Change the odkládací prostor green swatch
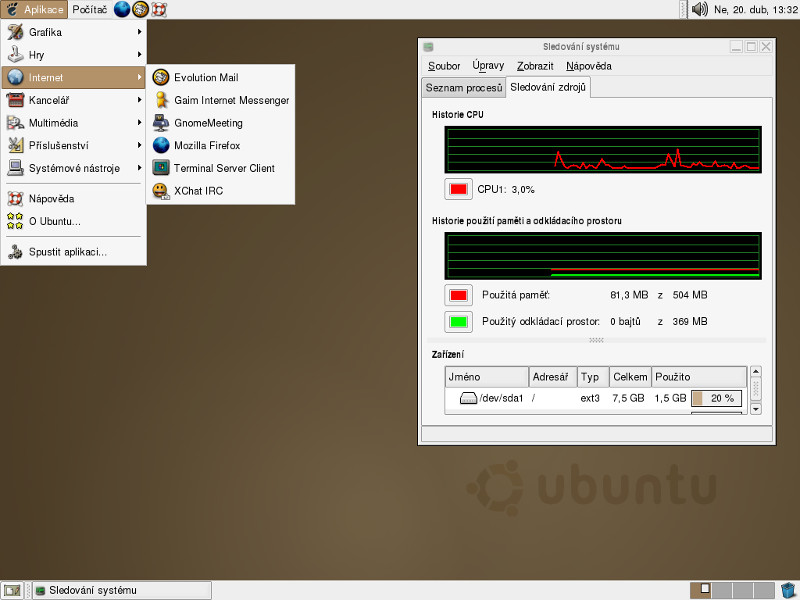The image size is (800, 600). click(x=458, y=321)
